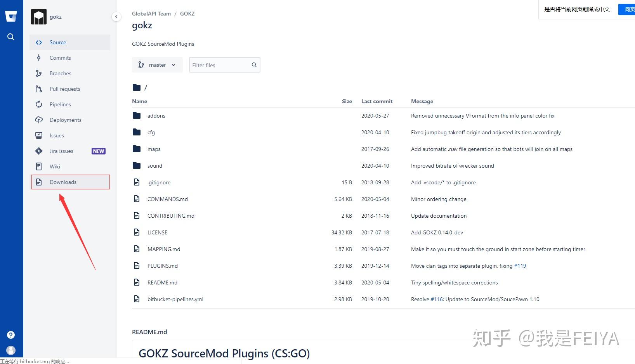Click the gokz repository avatar
Viewport: 635px width, 364px height.
[x=39, y=17]
